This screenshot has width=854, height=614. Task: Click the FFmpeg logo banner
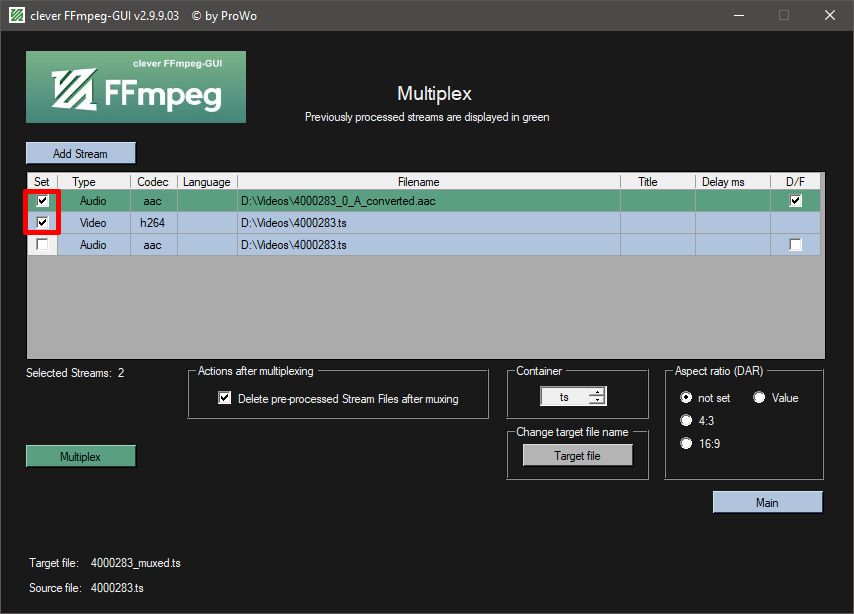tap(136, 87)
